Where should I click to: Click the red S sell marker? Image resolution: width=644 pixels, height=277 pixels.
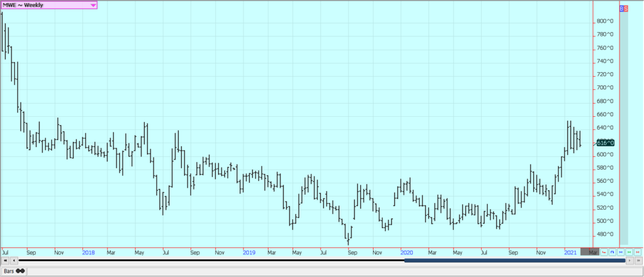pyautogui.click(x=626, y=8)
